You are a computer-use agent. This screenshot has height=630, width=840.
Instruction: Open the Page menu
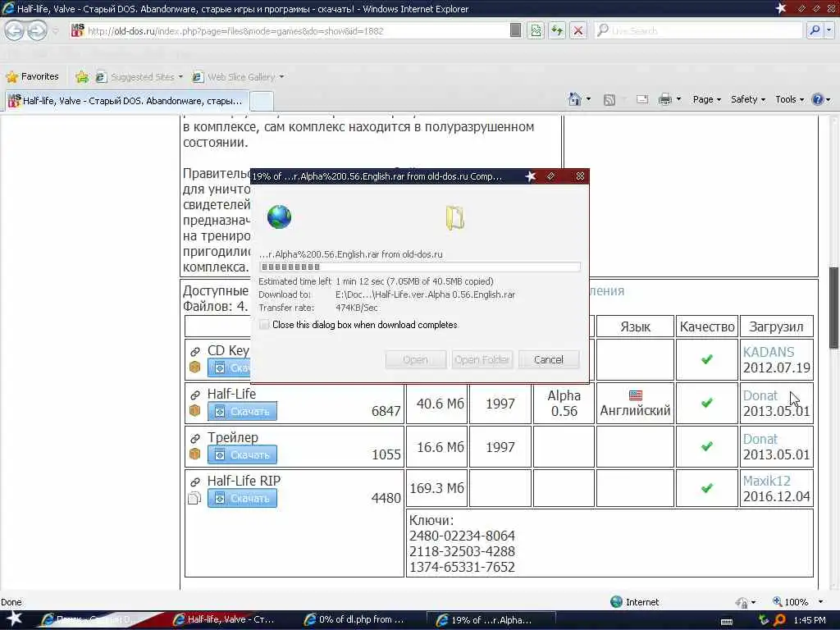point(706,99)
